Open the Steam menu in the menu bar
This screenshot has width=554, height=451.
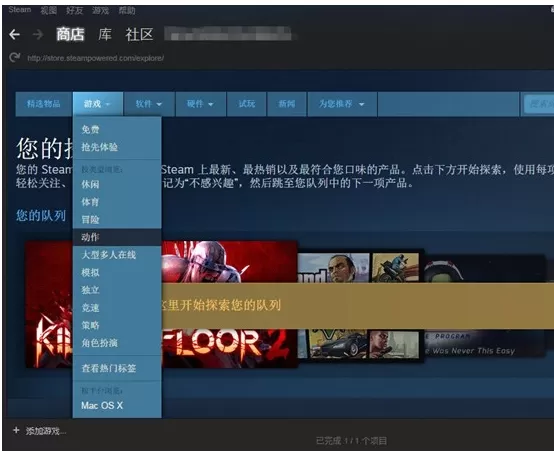click(20, 10)
